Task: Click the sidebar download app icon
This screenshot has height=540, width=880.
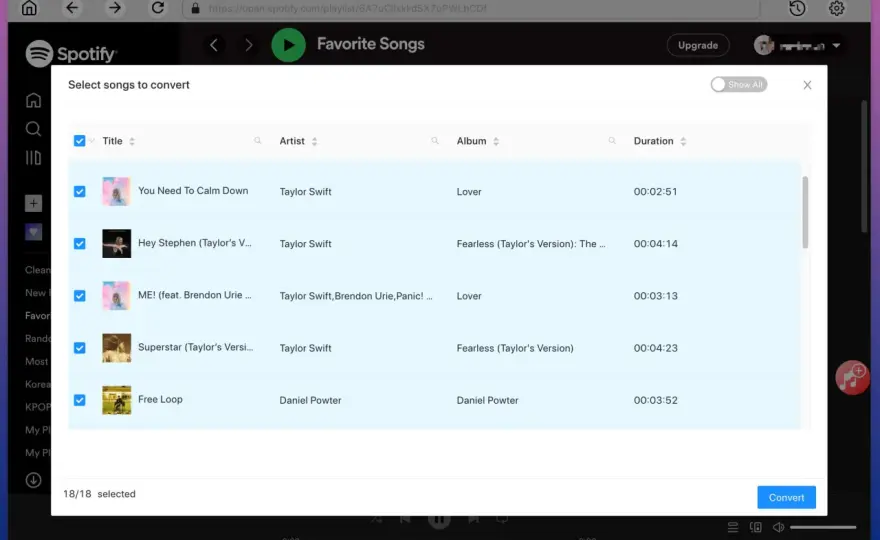Action: click(x=33, y=480)
